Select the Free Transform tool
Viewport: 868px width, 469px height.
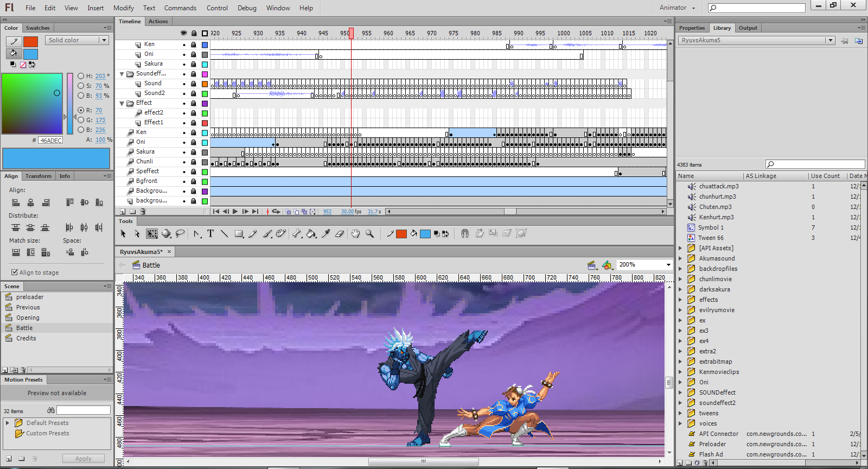(152, 233)
